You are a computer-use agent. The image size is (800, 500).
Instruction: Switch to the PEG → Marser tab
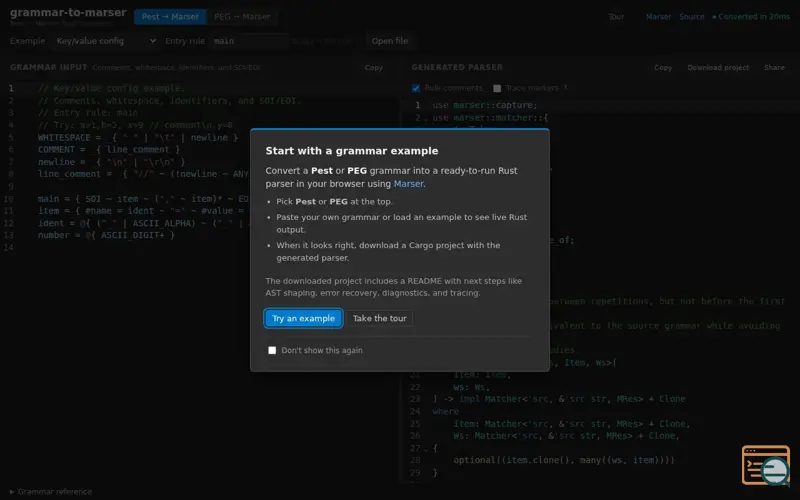pos(242,17)
